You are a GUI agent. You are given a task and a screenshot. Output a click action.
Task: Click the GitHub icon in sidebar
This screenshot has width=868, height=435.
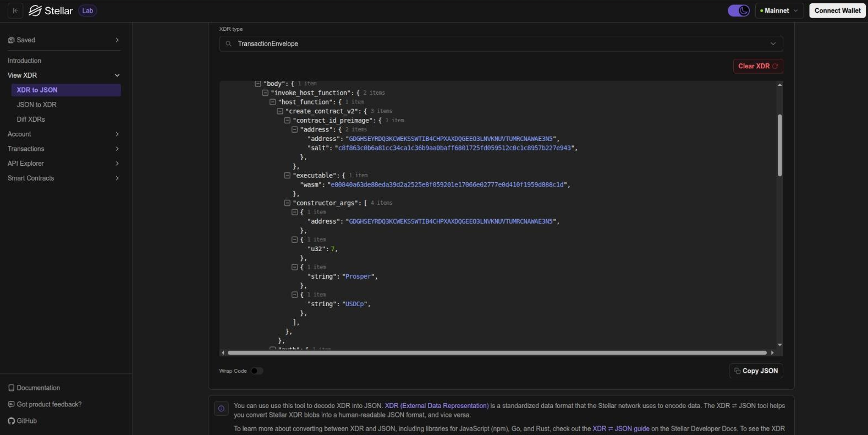coord(12,421)
